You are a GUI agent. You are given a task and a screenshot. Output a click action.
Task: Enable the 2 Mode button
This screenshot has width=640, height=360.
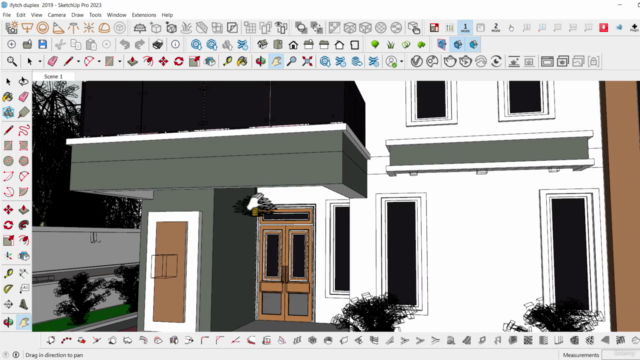tap(496, 28)
